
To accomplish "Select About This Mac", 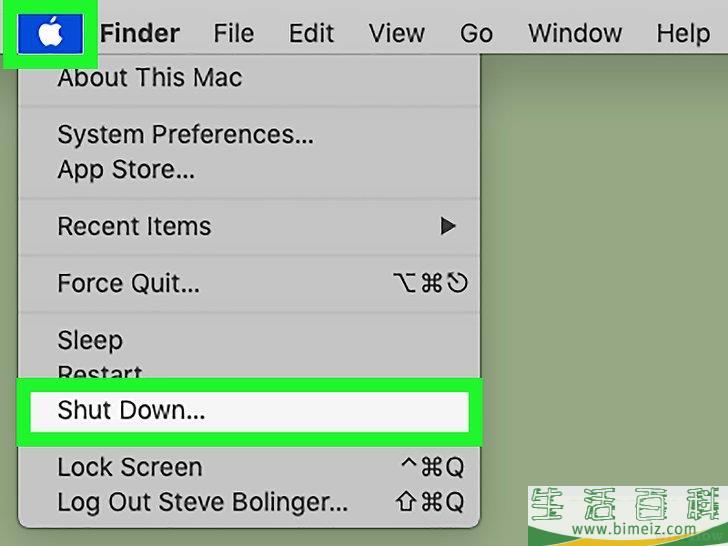I will pyautogui.click(x=249, y=77).
